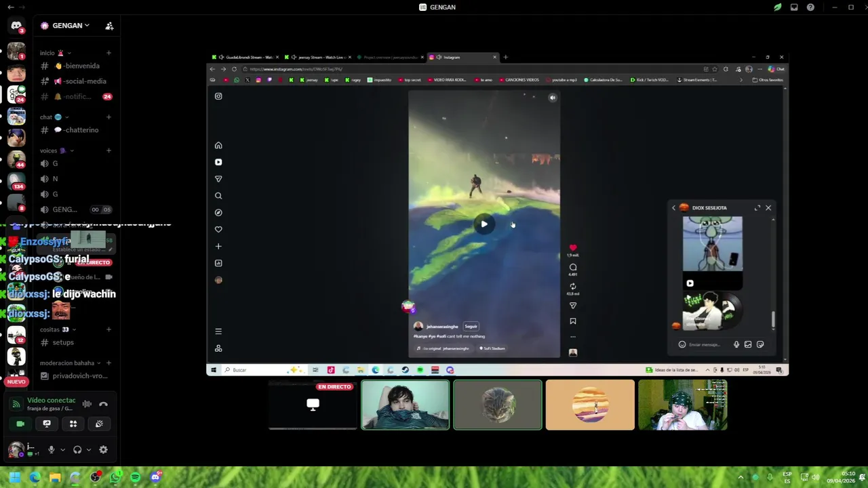Open the server with 134 notifications
The image size is (868, 488).
[16, 181]
